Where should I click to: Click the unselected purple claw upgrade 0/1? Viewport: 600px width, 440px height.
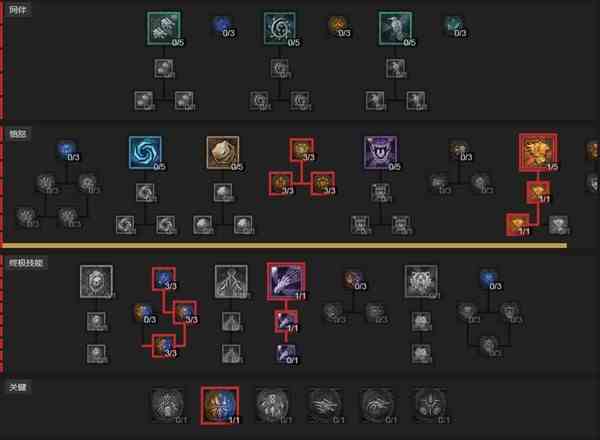[x=287, y=354]
